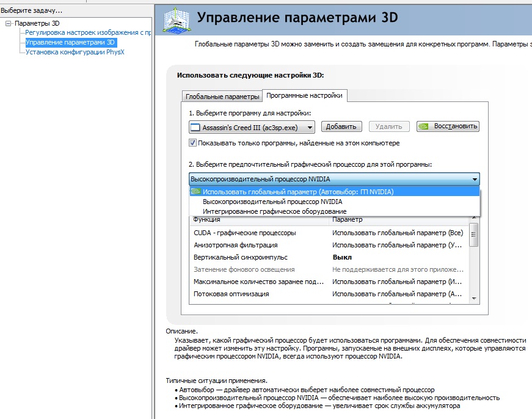This screenshot has height=419, width=532.
Task: Click the Функция column header
Action: click(x=259, y=220)
